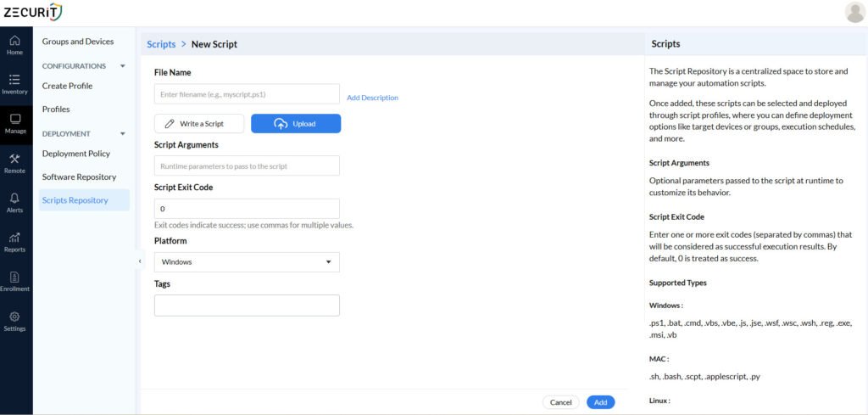868x415 pixels.
Task: Collapse the DEPLOYMENT section
Action: point(123,133)
